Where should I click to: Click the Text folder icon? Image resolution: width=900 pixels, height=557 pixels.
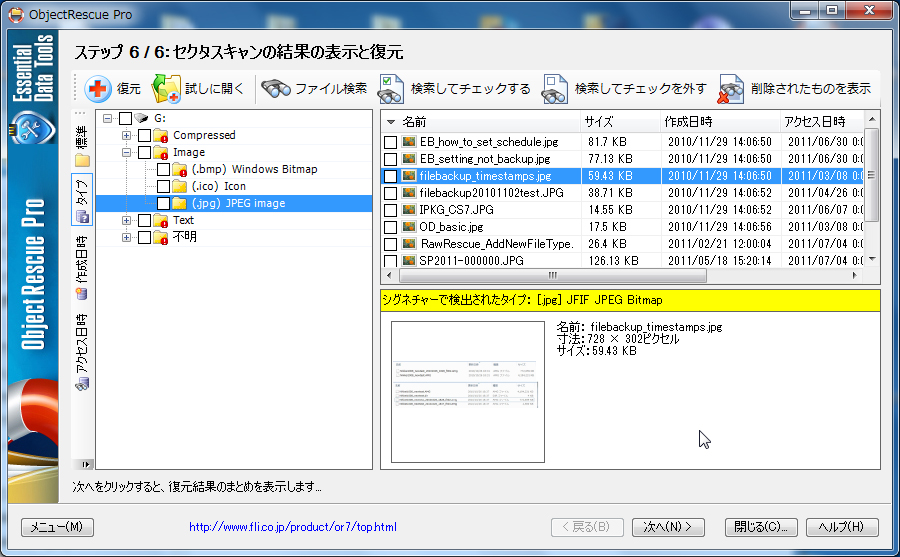[x=160, y=221]
